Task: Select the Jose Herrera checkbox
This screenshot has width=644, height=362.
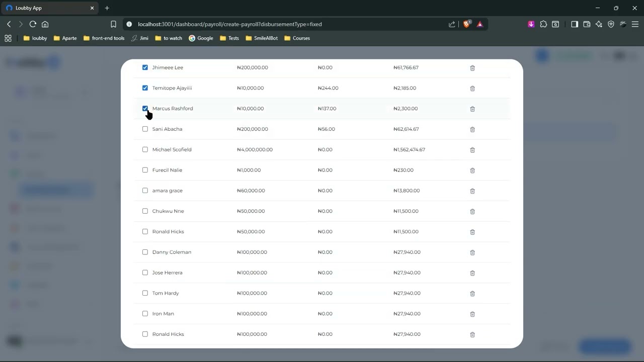Action: [145, 273]
